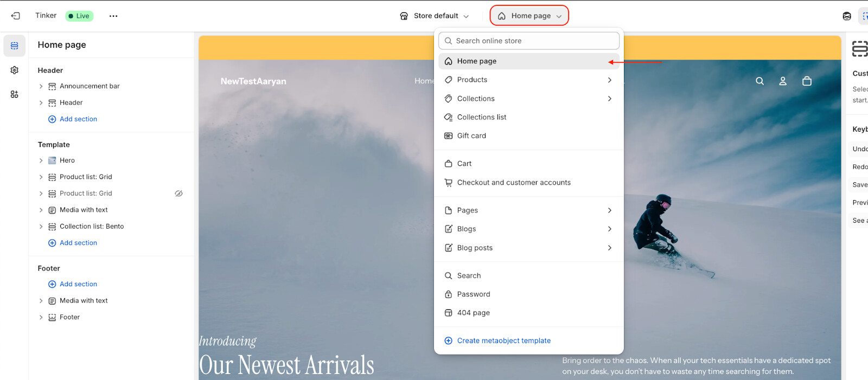Open the Theme settings gear icon
The height and width of the screenshot is (380, 868).
coord(15,70)
